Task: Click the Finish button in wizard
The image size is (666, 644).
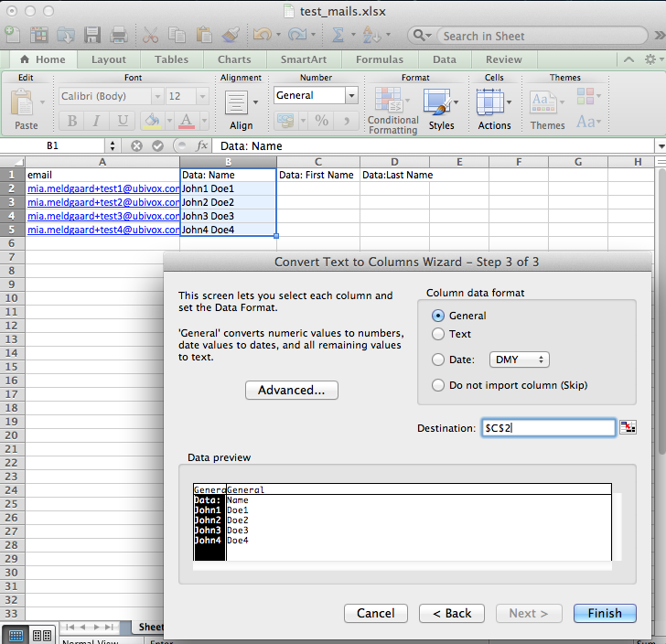Action: [605, 614]
